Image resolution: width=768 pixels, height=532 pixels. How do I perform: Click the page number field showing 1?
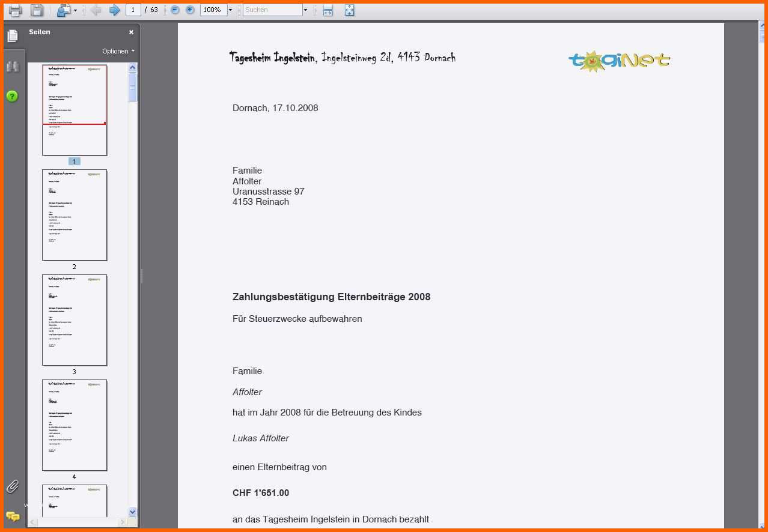coord(133,10)
